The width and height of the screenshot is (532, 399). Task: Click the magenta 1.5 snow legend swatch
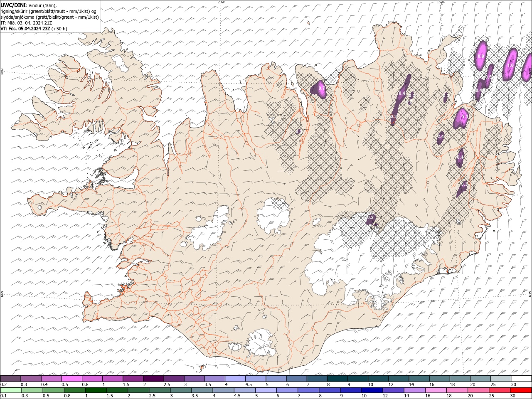133,379
